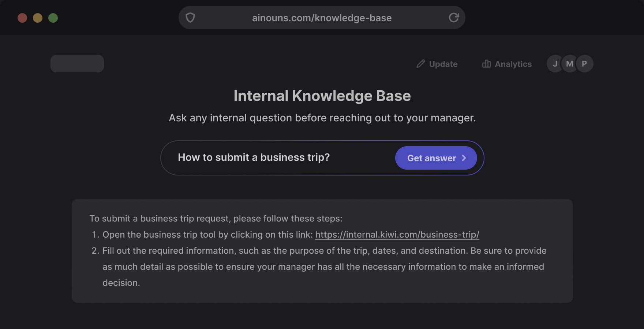Select the J user avatar
Viewport: 644px width, 329px height.
point(555,63)
